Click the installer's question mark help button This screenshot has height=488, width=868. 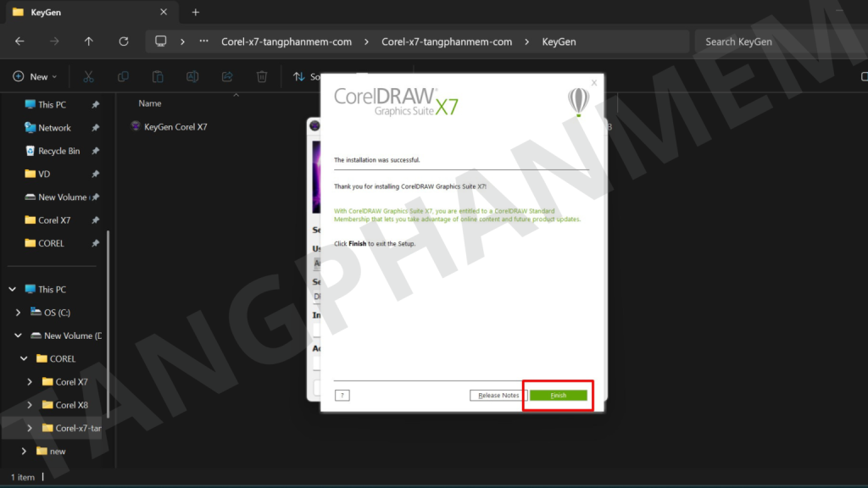342,396
